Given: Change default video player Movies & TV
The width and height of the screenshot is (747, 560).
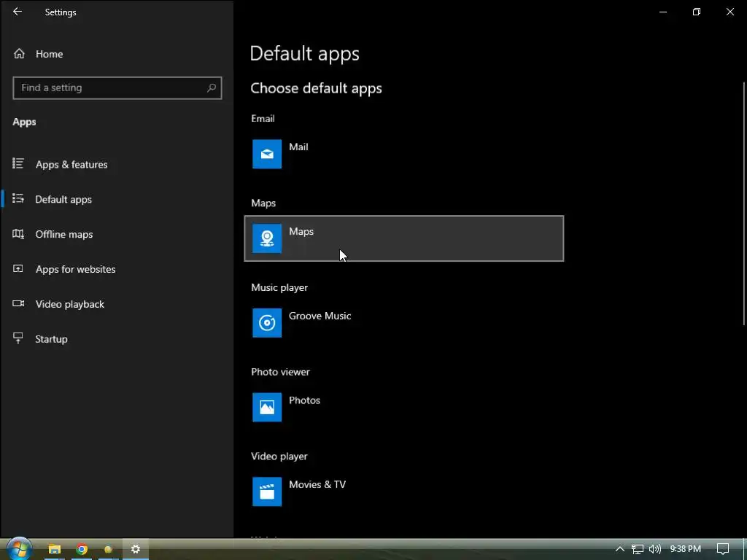Looking at the screenshot, I should pos(403,491).
